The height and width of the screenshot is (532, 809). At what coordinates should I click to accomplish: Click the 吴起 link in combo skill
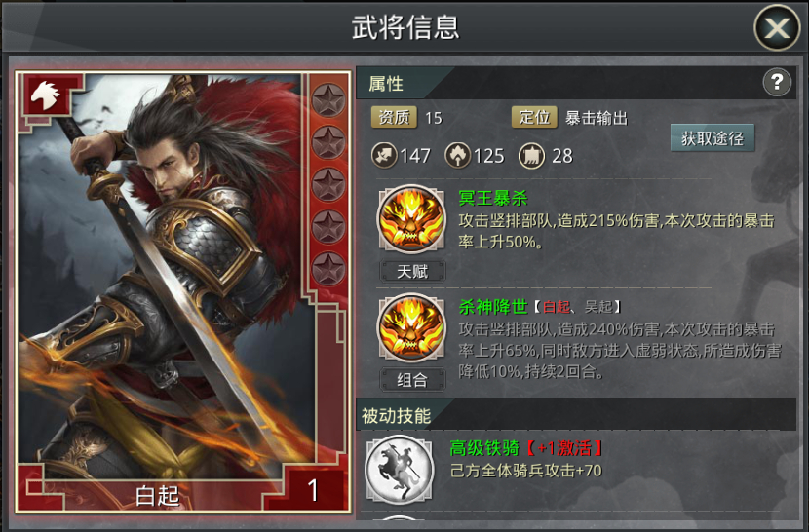pyautogui.click(x=598, y=307)
